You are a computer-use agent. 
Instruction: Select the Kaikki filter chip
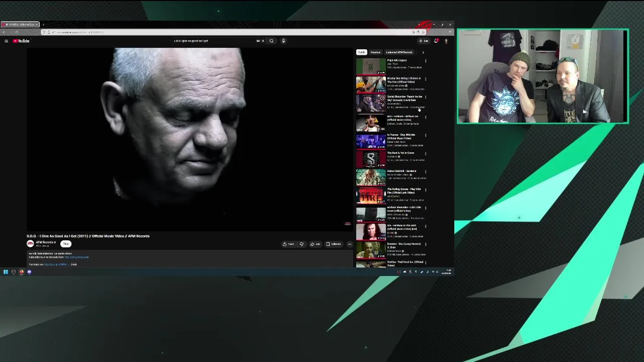click(x=361, y=52)
